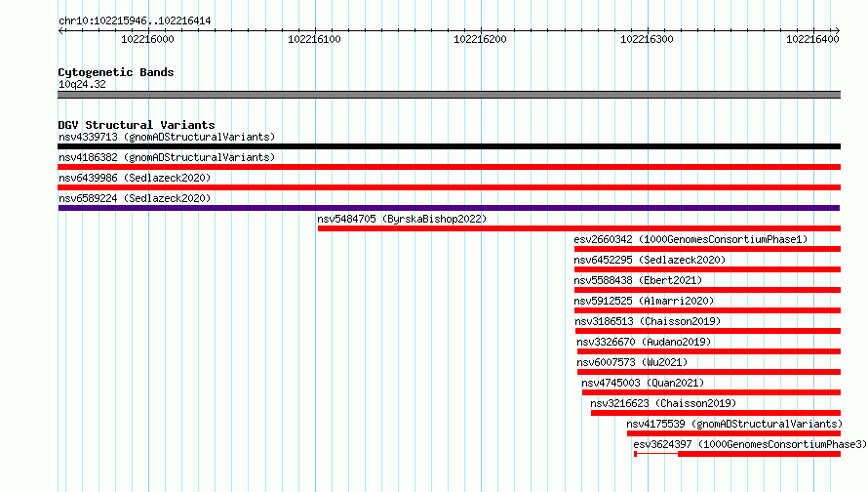Click the red bar of nsv3186513
The image size is (868, 492).
pyautogui.click(x=708, y=331)
